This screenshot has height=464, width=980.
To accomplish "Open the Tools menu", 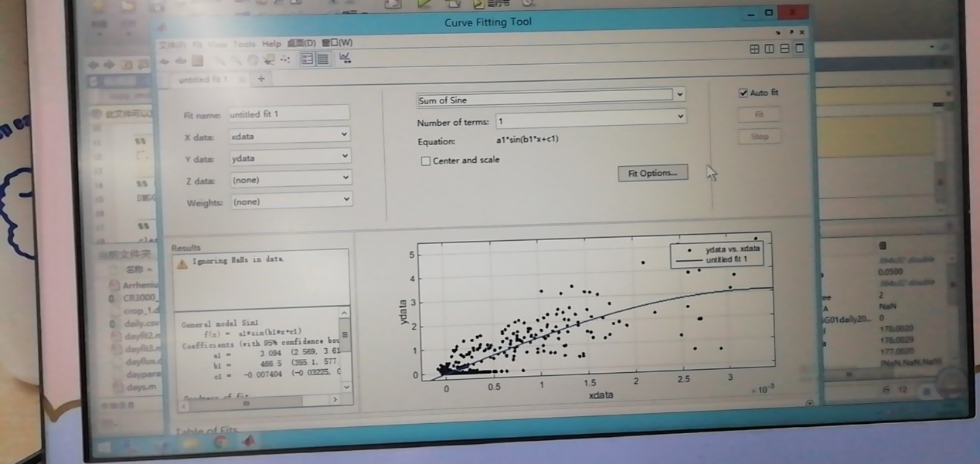I will click(243, 44).
